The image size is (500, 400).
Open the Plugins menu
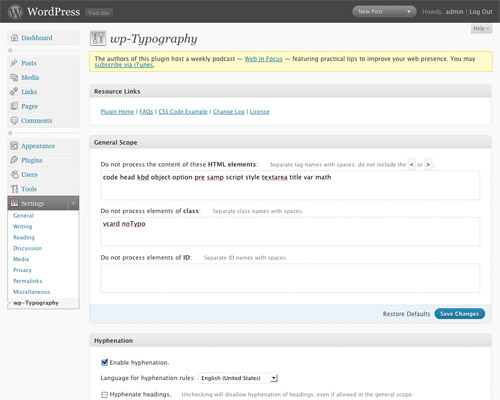point(32,160)
